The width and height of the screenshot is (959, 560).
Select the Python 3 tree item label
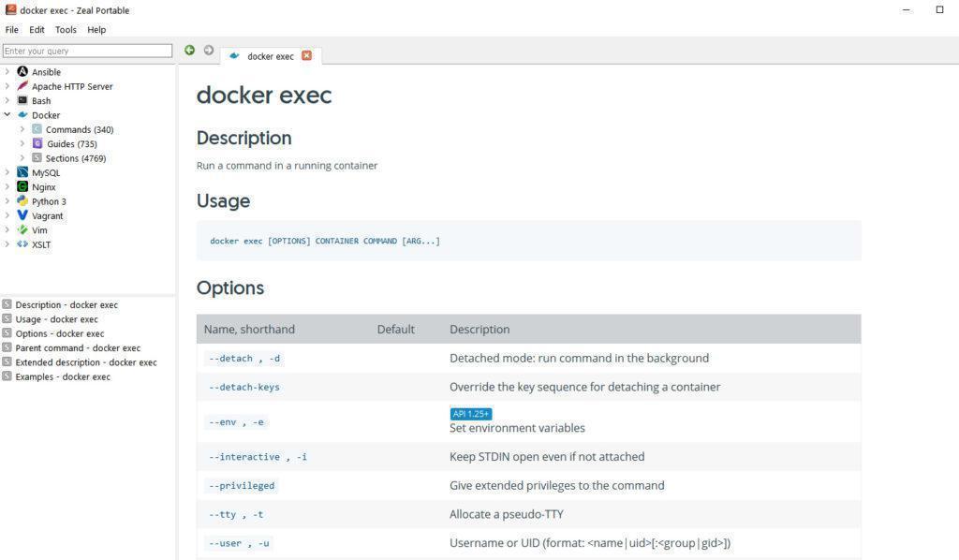pos(49,201)
